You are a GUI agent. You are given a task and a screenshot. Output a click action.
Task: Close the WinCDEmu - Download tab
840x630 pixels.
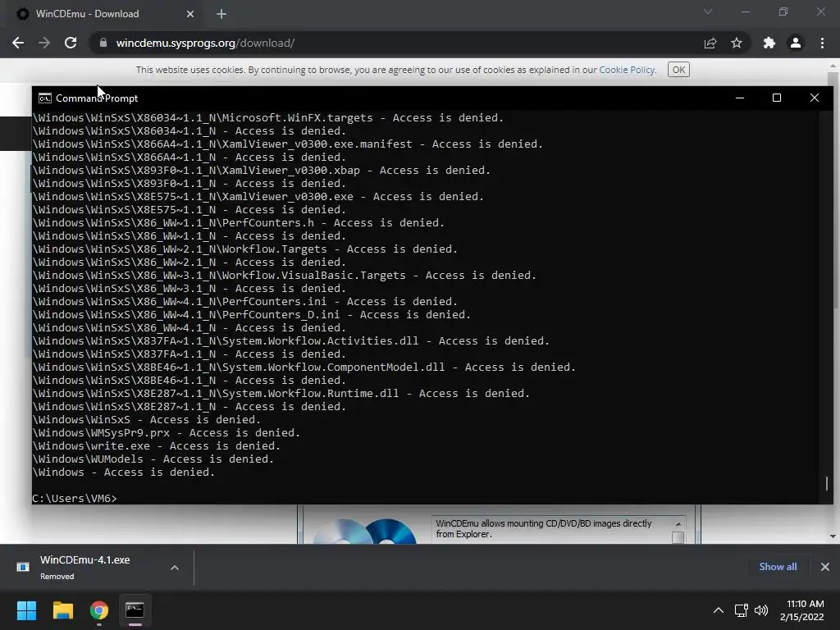click(x=190, y=14)
